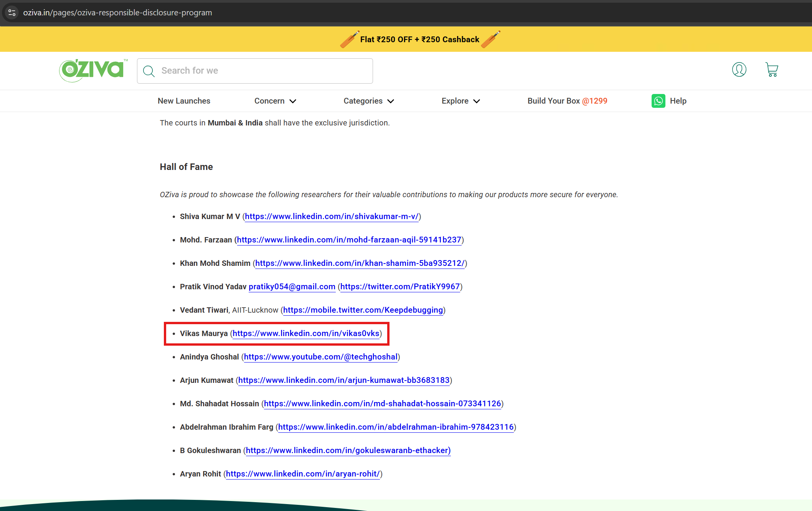Screen dimensions: 812x511
Task: Click the cricket bat emoji near the offer
Action: (x=349, y=39)
